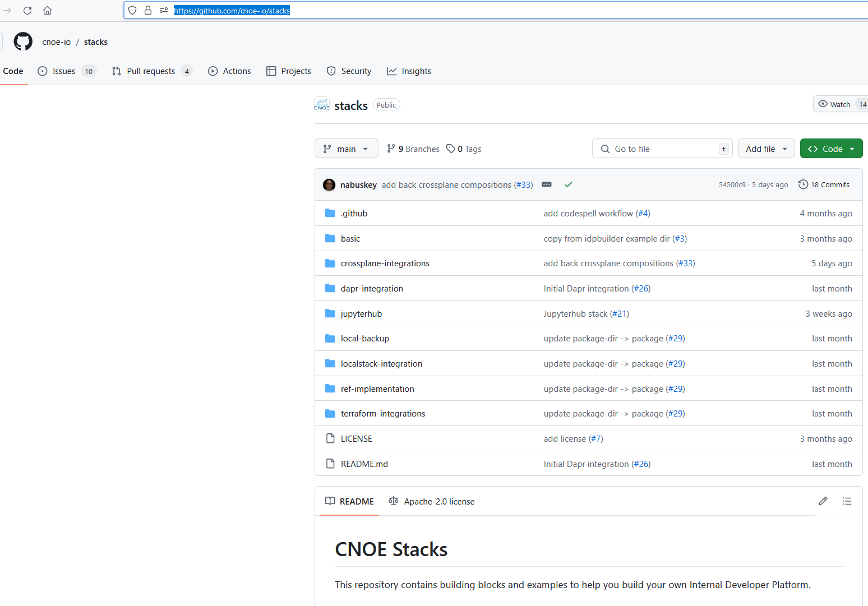
Task: Expand the Add file dropdown
Action: (x=766, y=149)
